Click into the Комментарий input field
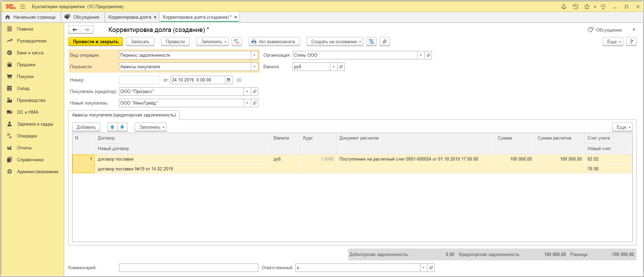Viewport: 644px width, 277px height. (x=188, y=268)
